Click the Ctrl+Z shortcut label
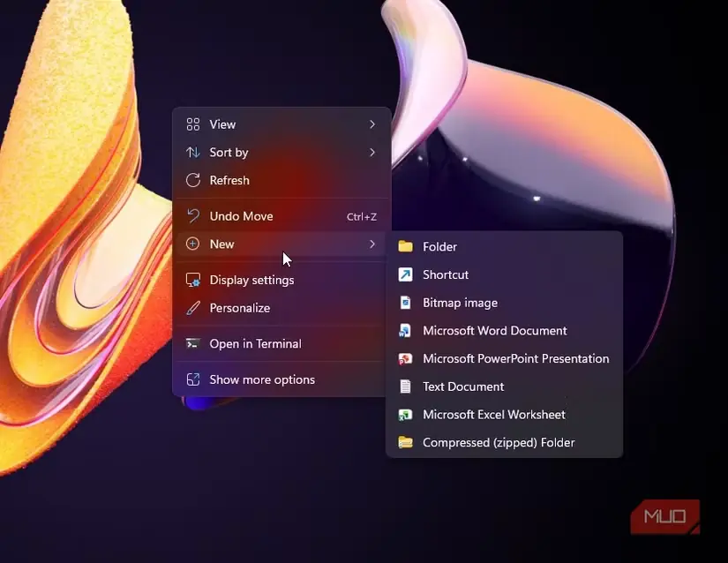 click(361, 217)
